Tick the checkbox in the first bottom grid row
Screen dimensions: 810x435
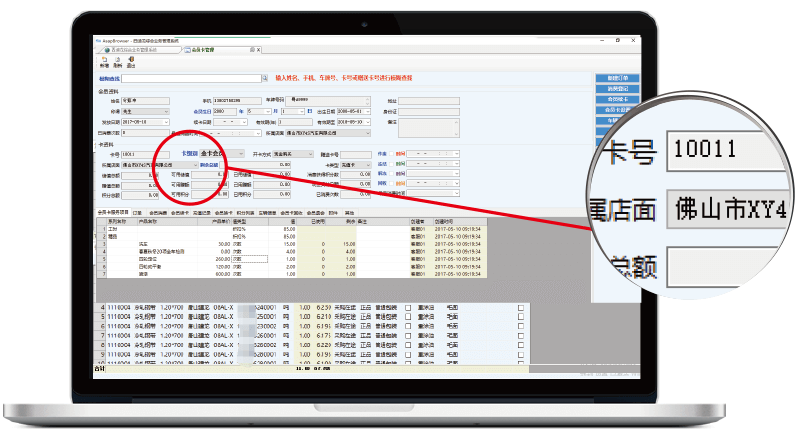(x=520, y=306)
